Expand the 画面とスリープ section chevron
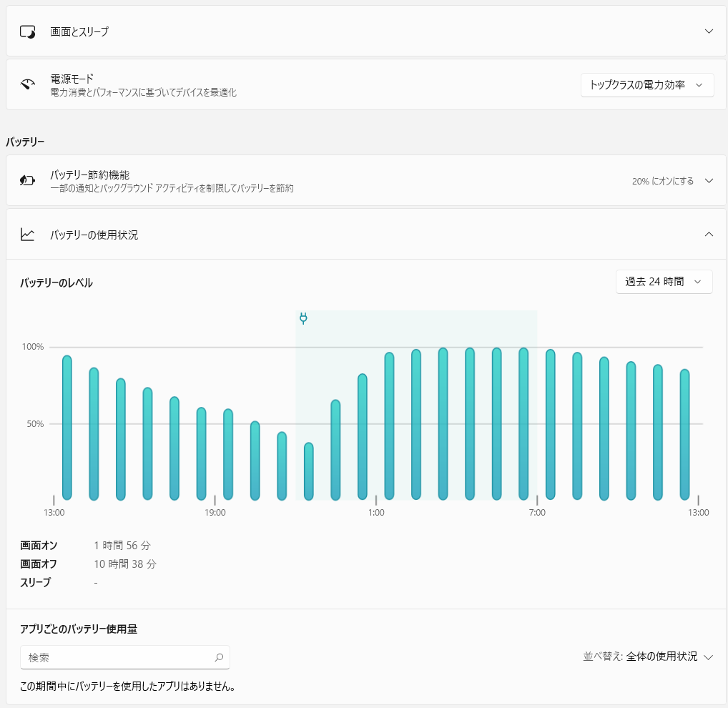The width and height of the screenshot is (728, 708). [709, 31]
